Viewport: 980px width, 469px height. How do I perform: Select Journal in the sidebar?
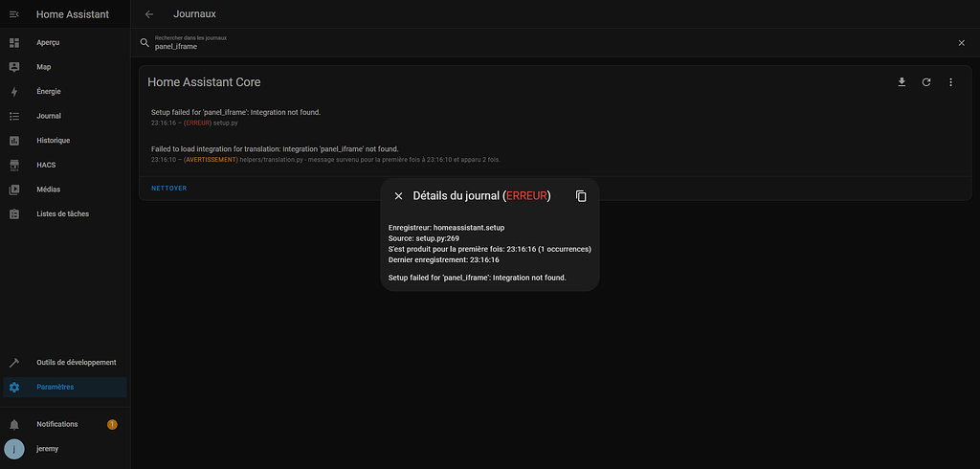(x=49, y=116)
